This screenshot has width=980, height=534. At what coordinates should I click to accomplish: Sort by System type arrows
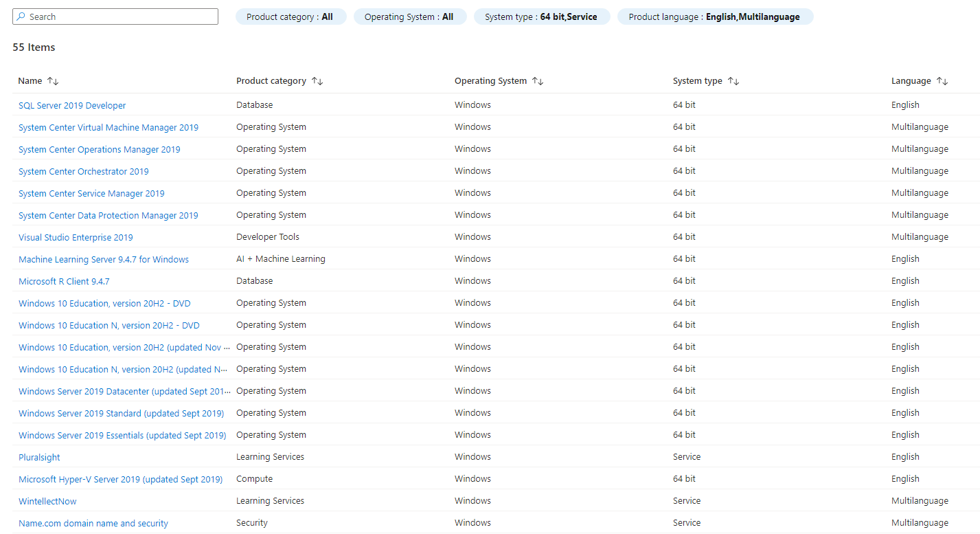click(x=733, y=81)
